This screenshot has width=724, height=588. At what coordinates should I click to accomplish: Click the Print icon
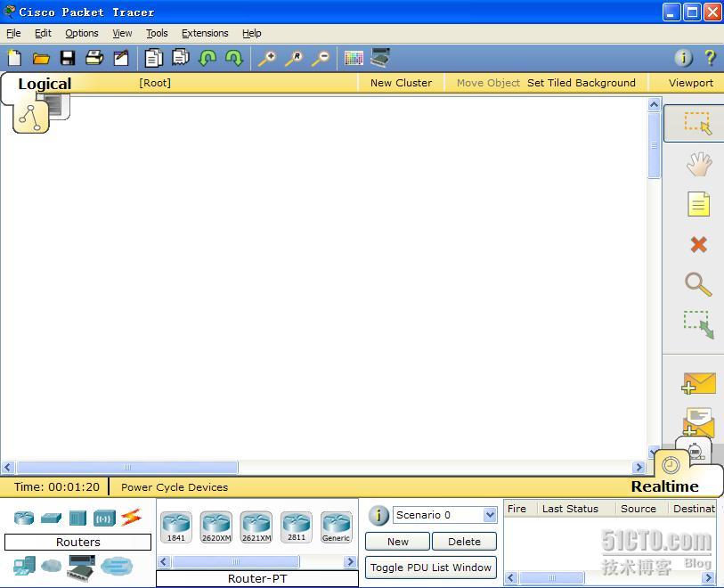point(94,58)
